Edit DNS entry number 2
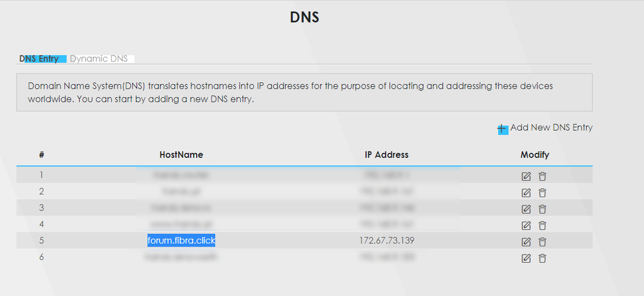 pos(526,193)
